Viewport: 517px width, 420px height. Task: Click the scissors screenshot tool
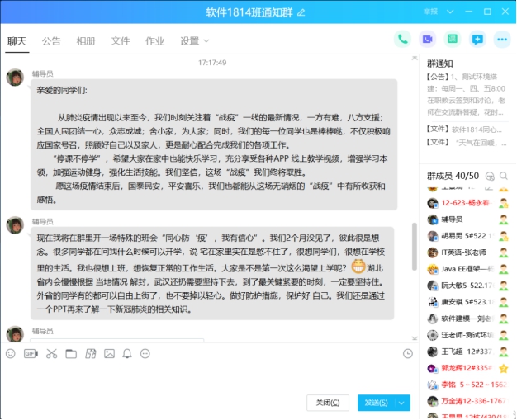(51, 353)
